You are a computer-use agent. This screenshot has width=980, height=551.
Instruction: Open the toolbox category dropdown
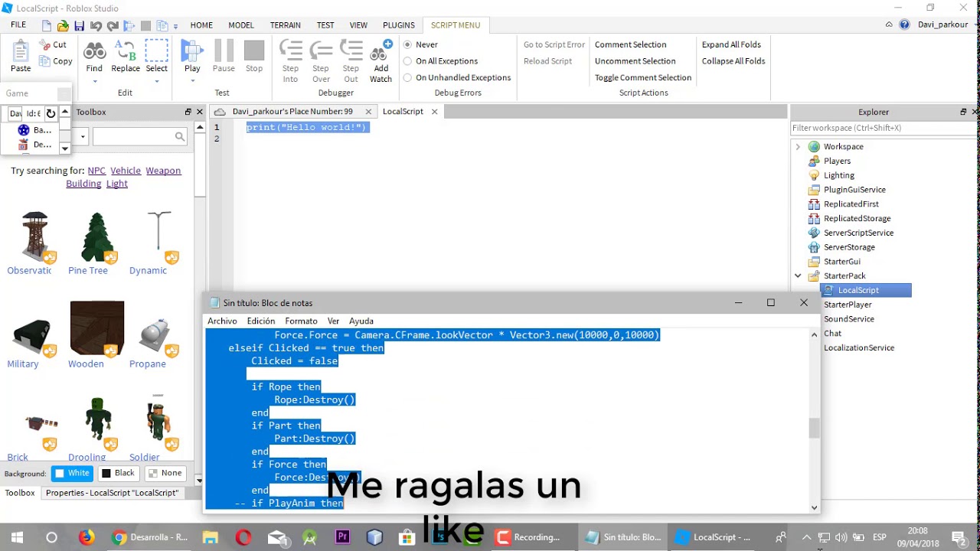click(x=82, y=137)
